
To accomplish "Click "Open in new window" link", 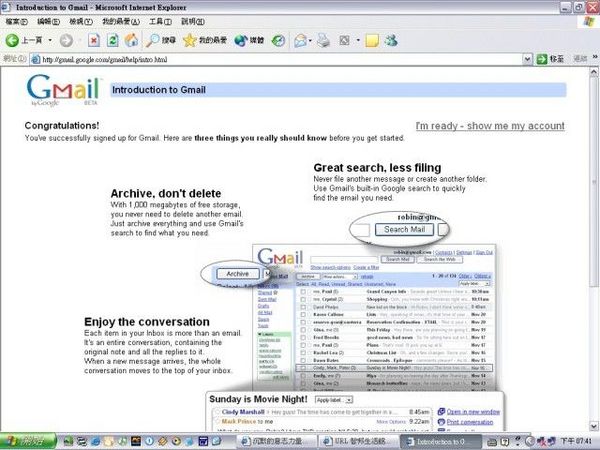I will click(x=473, y=412).
